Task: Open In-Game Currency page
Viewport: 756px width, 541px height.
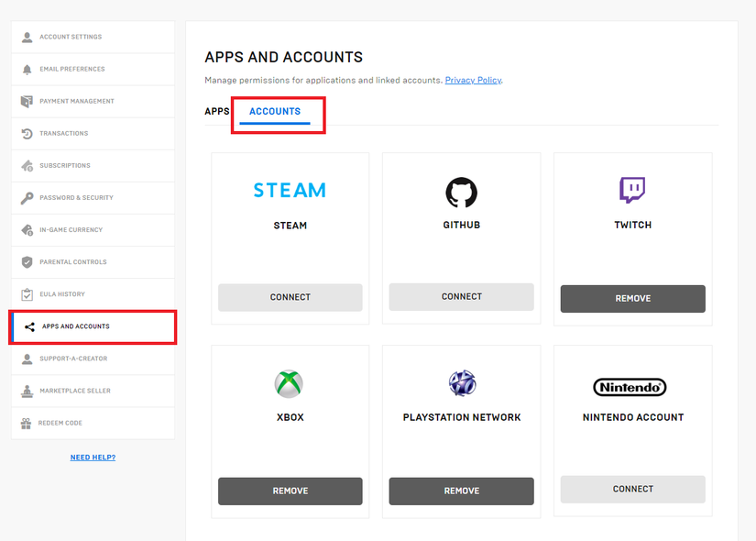Action: point(93,230)
